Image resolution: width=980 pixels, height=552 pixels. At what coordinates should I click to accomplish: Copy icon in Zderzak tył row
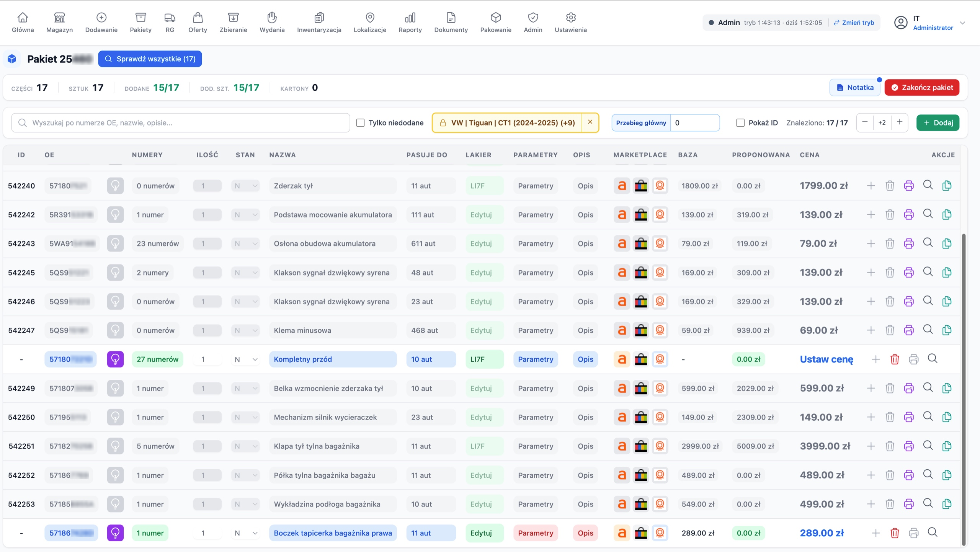pos(947,185)
